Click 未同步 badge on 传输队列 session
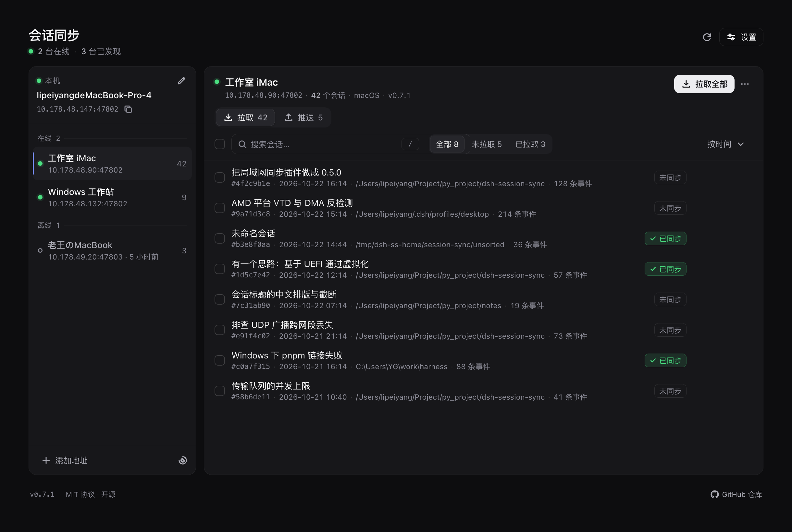This screenshot has height=532, width=792. (x=670, y=391)
